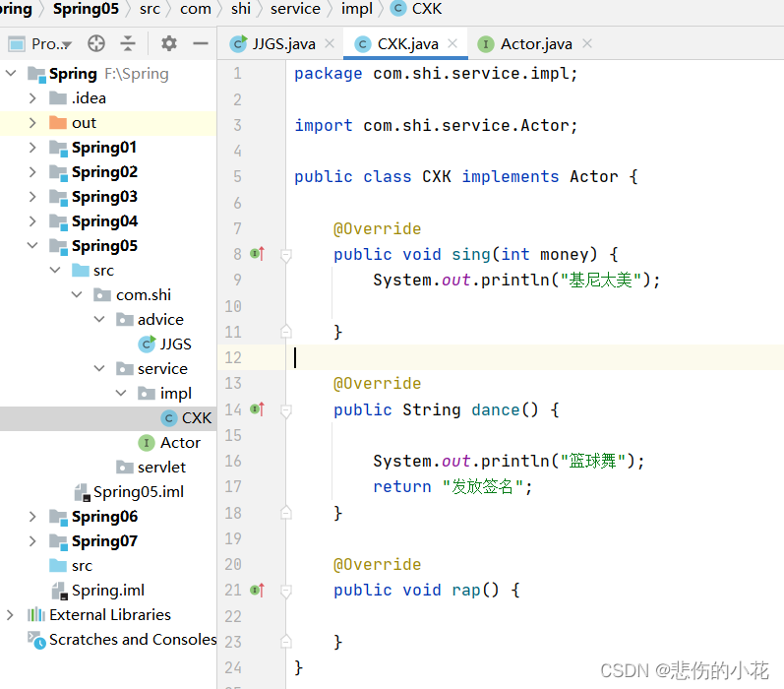Click the implements gutter icon on line 14
Image resolution: width=784 pixels, height=689 pixels.
click(x=257, y=409)
